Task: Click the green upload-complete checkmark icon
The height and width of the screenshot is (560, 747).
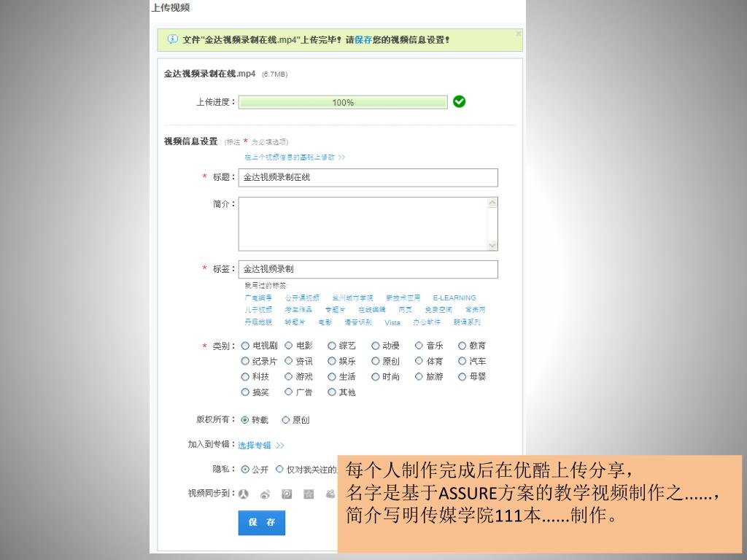Action: (x=460, y=101)
